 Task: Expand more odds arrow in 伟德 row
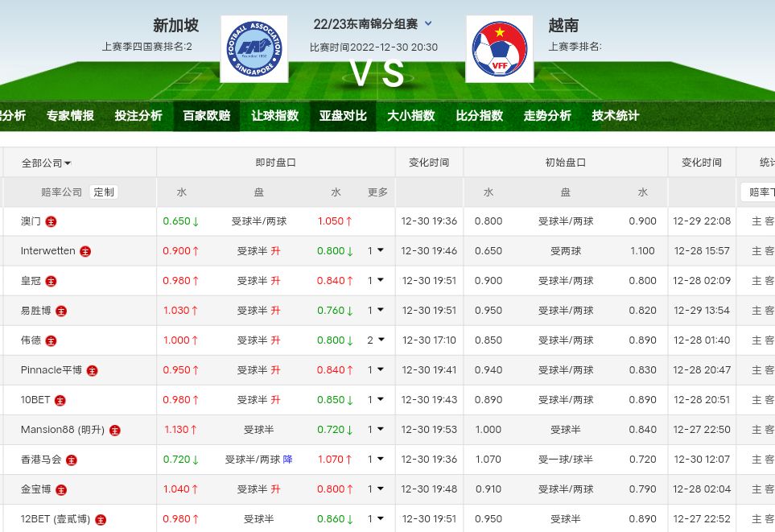380,340
